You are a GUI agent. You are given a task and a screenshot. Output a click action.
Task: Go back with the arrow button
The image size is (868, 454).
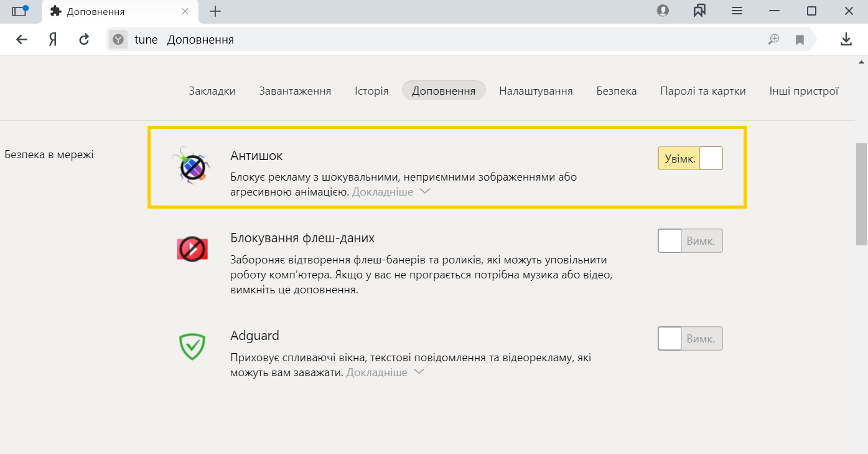[x=22, y=40]
